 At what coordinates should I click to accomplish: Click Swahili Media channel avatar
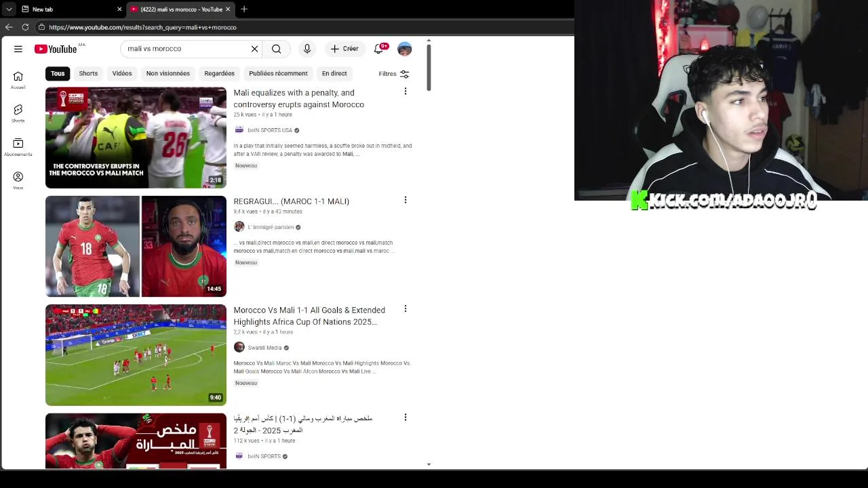tap(239, 347)
